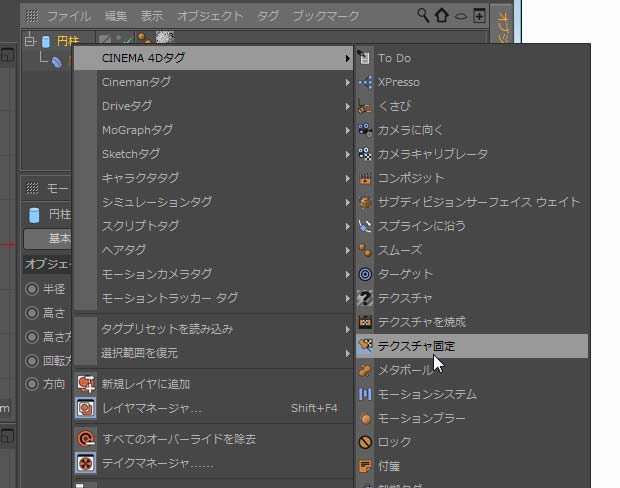Screen dimensions: 620x488
Task: Select the コンポジット tag icon
Action: click(x=365, y=178)
